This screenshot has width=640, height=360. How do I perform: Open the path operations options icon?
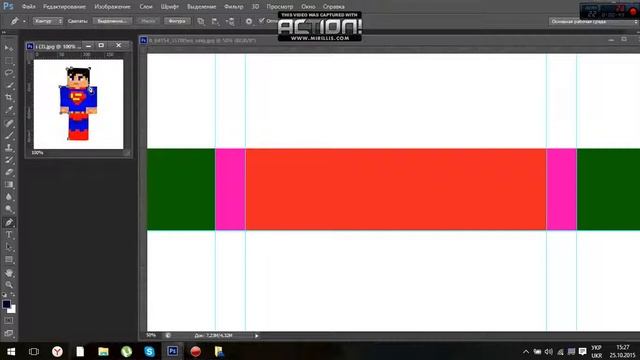pos(201,21)
